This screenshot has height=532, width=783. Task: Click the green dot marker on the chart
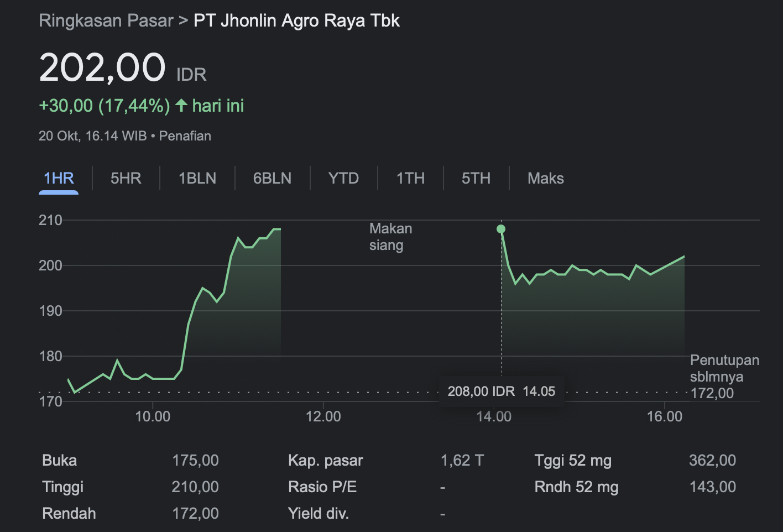tap(501, 229)
